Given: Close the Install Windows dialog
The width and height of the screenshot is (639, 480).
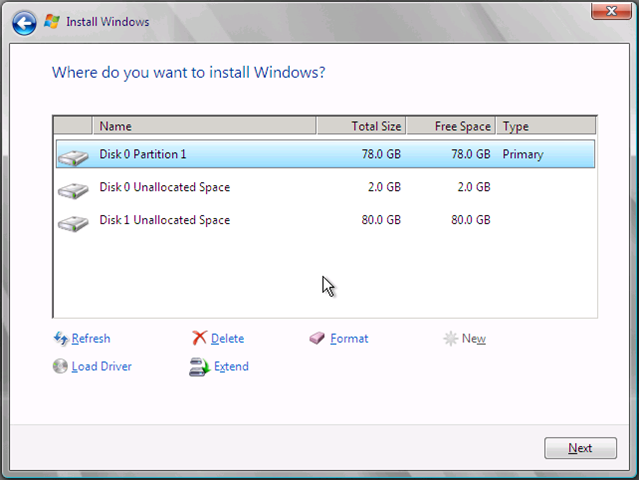Looking at the screenshot, I should [611, 11].
